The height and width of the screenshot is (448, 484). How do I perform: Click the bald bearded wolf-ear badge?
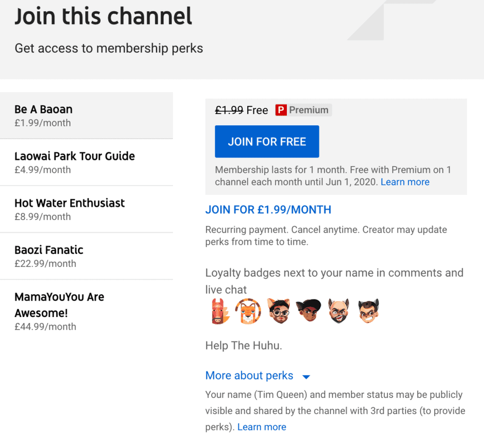339,311
